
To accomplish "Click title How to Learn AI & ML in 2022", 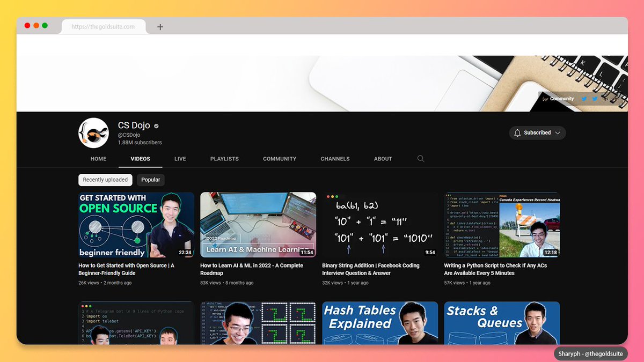I will click(x=252, y=269).
